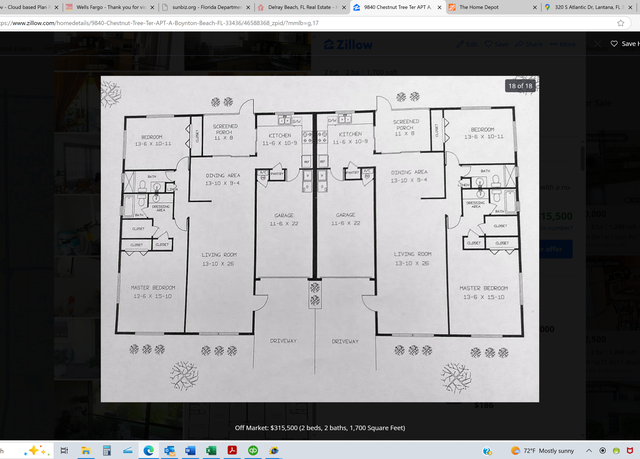Screen dimensions: 640x459
Task: Open the 72°F Mostly sunny weather widget
Action: 543,451
